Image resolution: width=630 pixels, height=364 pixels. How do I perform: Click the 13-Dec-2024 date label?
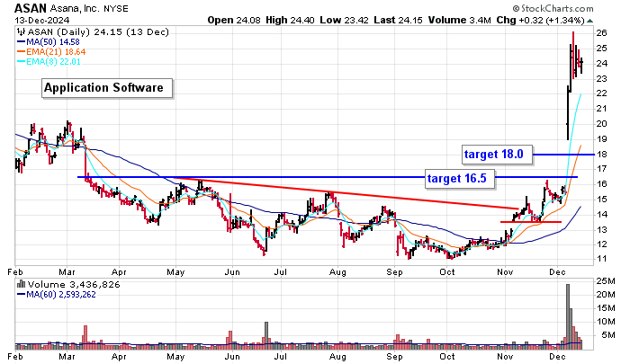point(41,21)
